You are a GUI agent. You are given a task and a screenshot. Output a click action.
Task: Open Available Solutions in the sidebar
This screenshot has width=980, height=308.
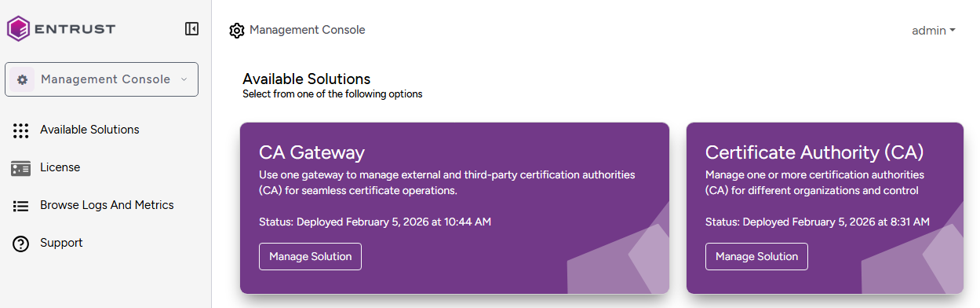coord(89,130)
